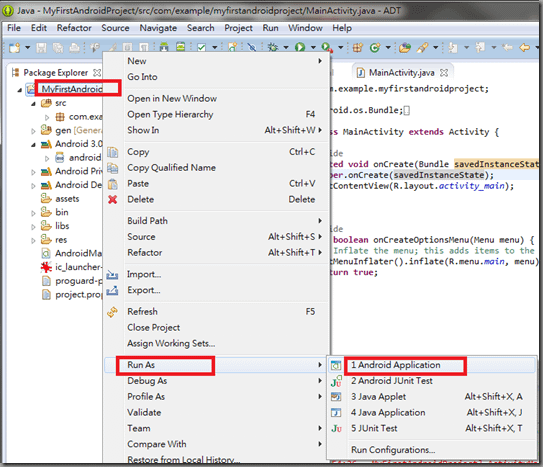Open the Help menu

click(x=342, y=28)
